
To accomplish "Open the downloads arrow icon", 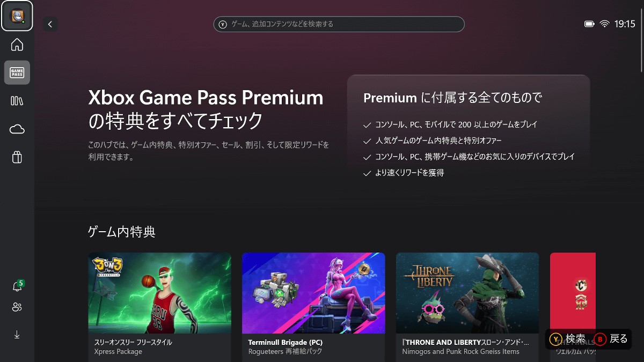I will click(x=17, y=335).
